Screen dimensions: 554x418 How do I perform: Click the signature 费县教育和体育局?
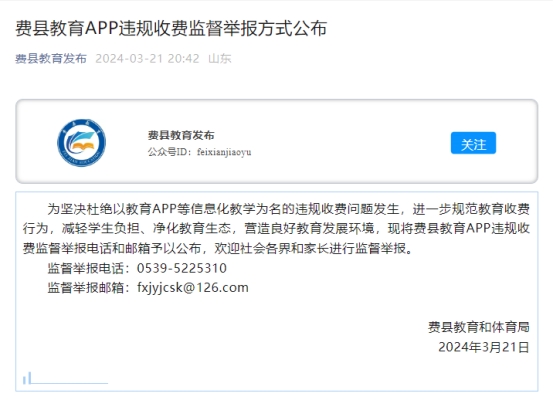pos(479,327)
